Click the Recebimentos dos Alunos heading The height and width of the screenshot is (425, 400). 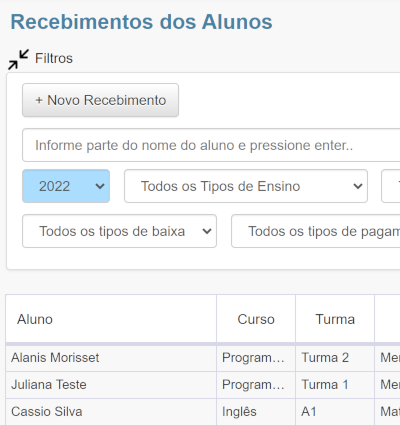click(142, 22)
